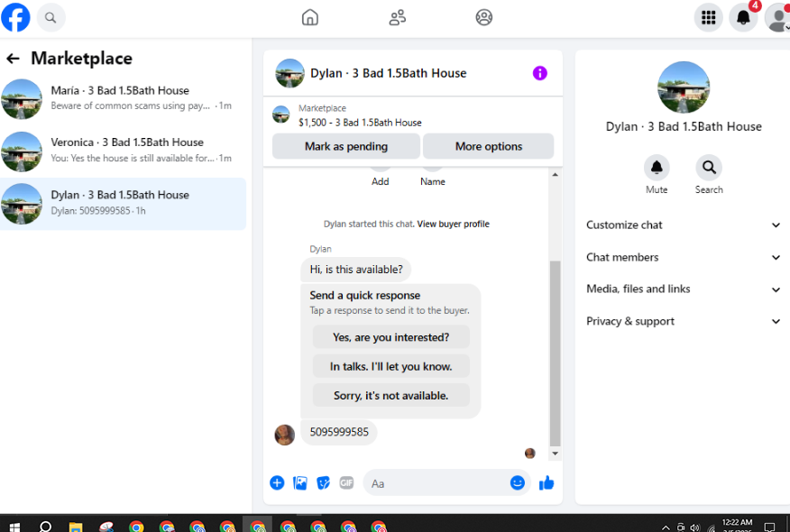Open Windows taskbar search

tap(45, 527)
